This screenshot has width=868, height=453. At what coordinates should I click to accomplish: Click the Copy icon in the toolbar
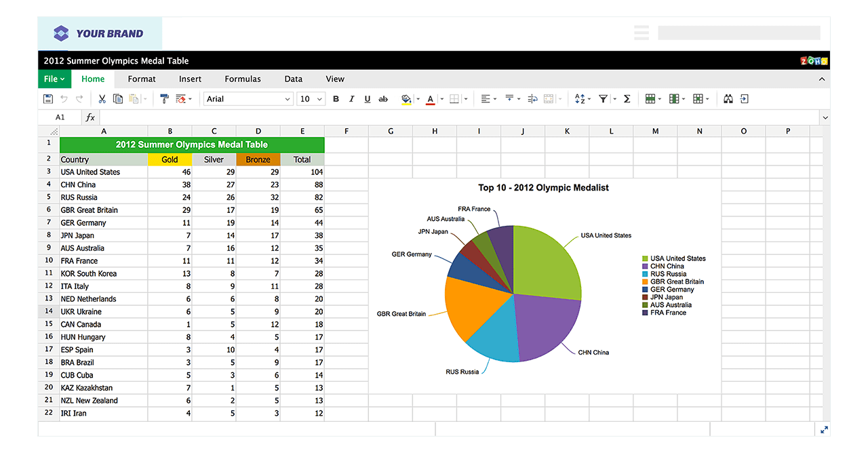(118, 99)
